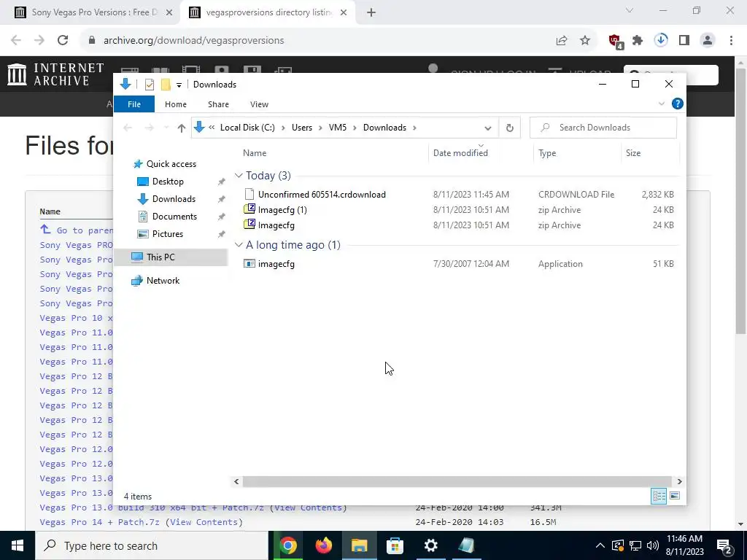The image size is (747, 560).
Task: Open Chrome profile avatar icon
Action: [x=708, y=41]
